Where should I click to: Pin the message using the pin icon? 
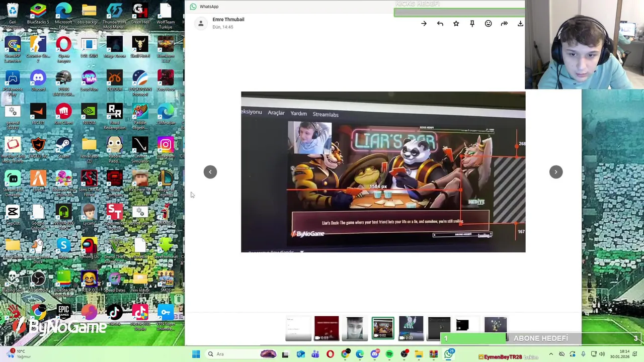[x=472, y=24]
